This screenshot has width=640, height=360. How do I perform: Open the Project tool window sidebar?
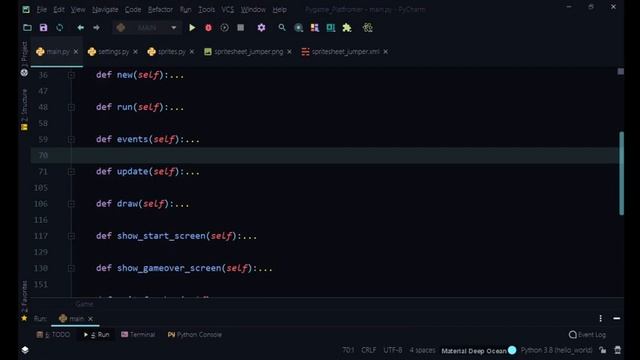tap(24, 58)
